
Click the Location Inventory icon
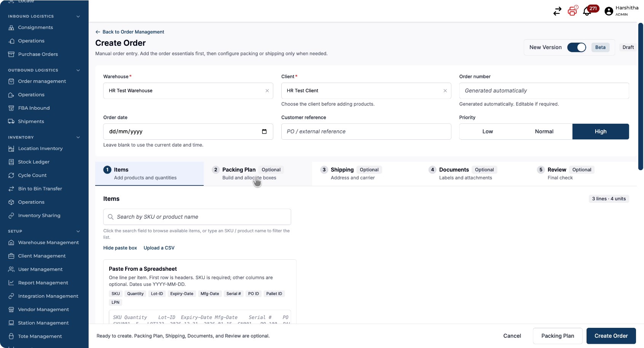click(11, 148)
